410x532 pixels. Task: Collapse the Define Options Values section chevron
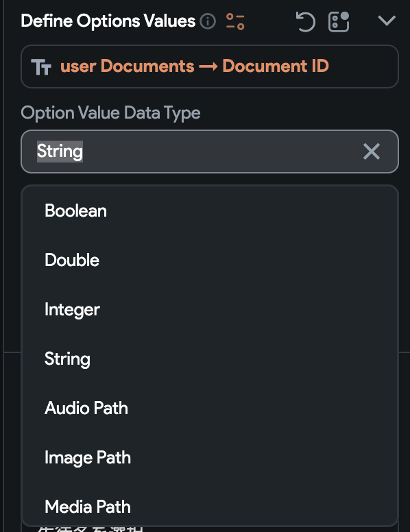click(x=387, y=21)
